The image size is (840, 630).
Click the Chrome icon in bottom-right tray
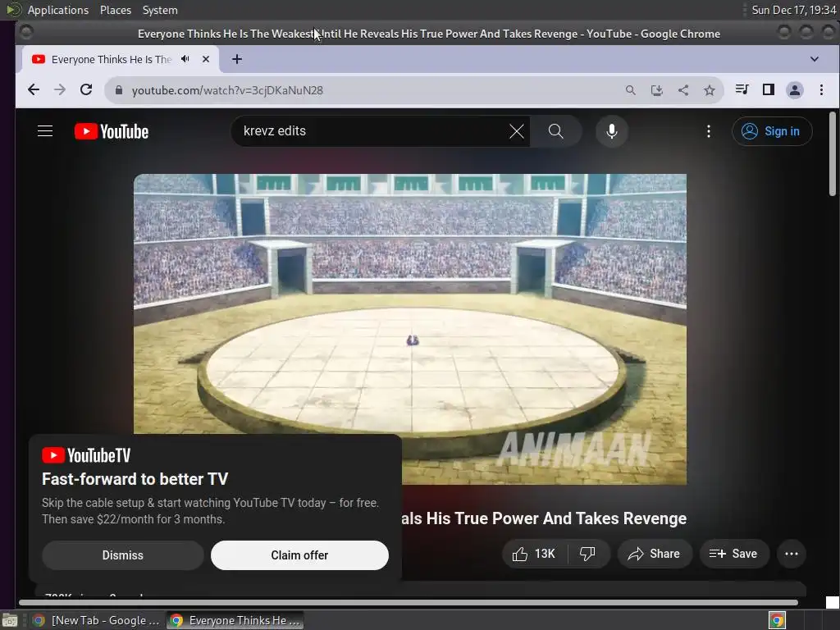[x=777, y=620]
